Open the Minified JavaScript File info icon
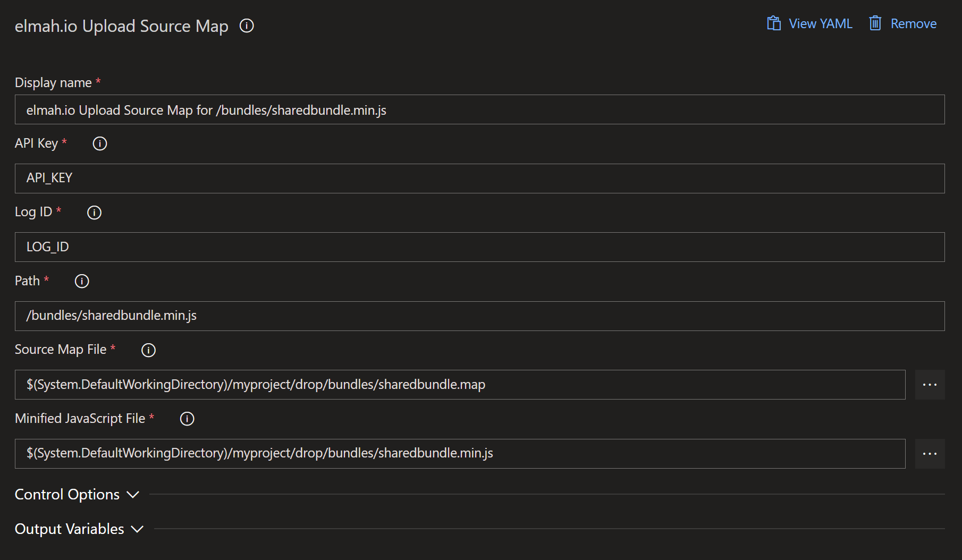The image size is (962, 560). [187, 419]
